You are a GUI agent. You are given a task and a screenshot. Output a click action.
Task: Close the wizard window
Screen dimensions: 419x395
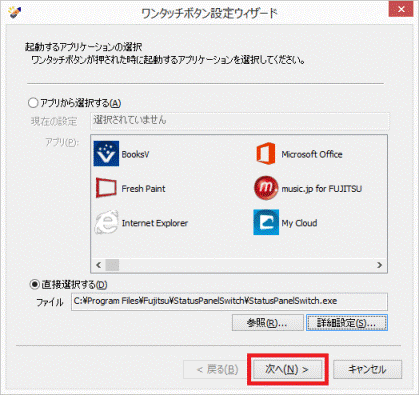[401, 9]
